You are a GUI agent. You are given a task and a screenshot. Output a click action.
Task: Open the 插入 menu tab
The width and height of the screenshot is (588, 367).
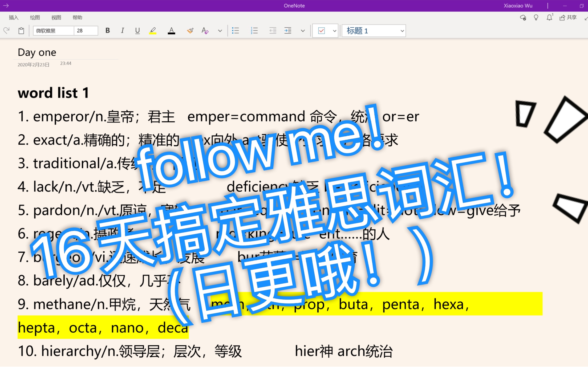14,18
